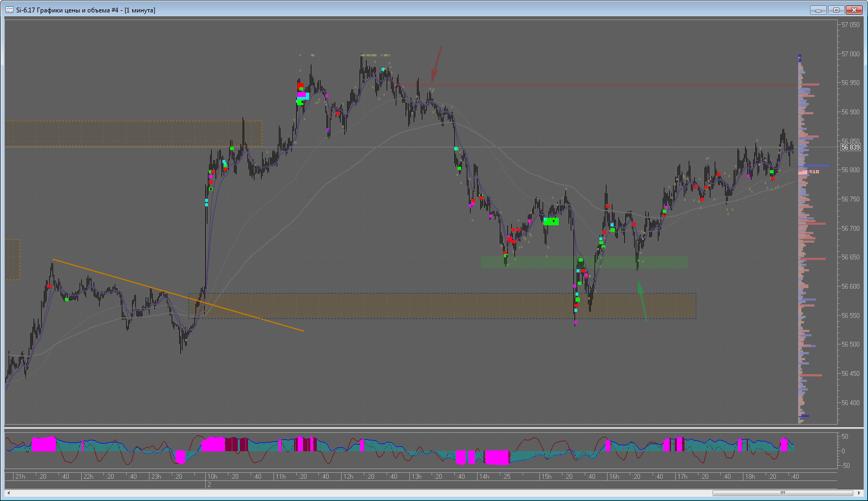Maximize the Si-6.17 chart window

[x=836, y=10]
